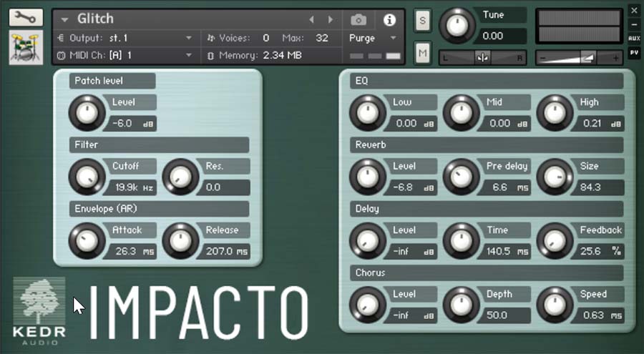
Task: Click the Reverb Pre delay knob
Action: [462, 177]
